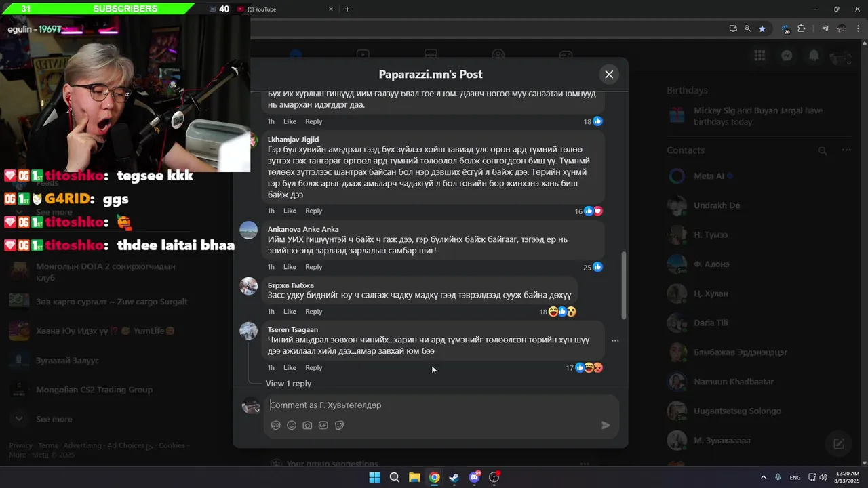This screenshot has width=868, height=488.
Task: Open the sticker picker in comment box
Action: click(339, 426)
